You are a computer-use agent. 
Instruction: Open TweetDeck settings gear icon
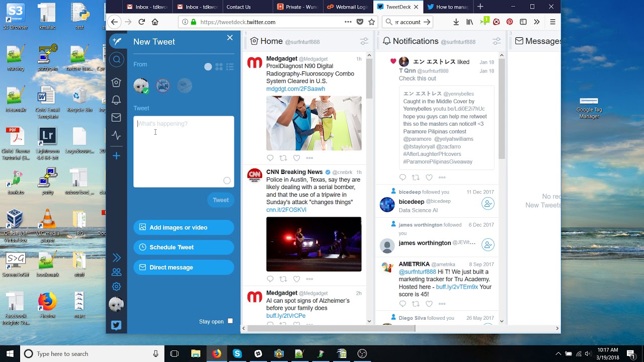116,287
